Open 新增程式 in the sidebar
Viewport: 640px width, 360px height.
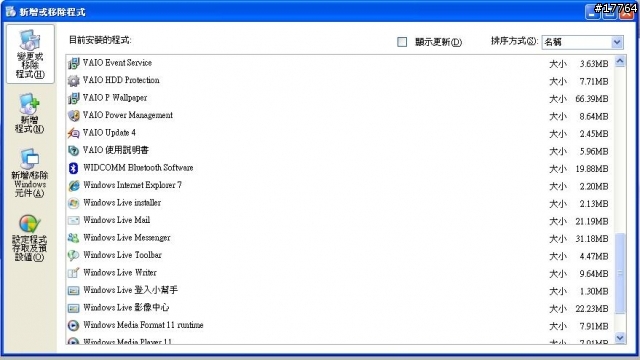tap(30, 113)
